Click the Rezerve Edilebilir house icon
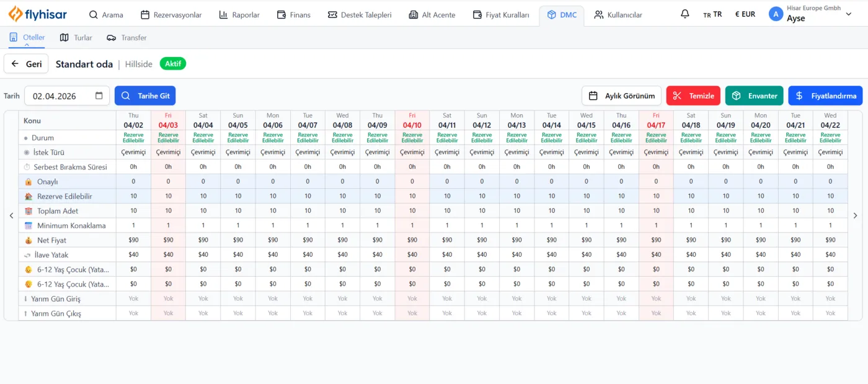The width and height of the screenshot is (868, 384). pyautogui.click(x=28, y=197)
